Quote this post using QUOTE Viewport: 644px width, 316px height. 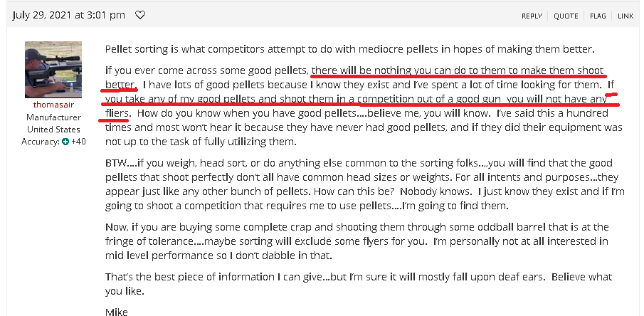566,16
